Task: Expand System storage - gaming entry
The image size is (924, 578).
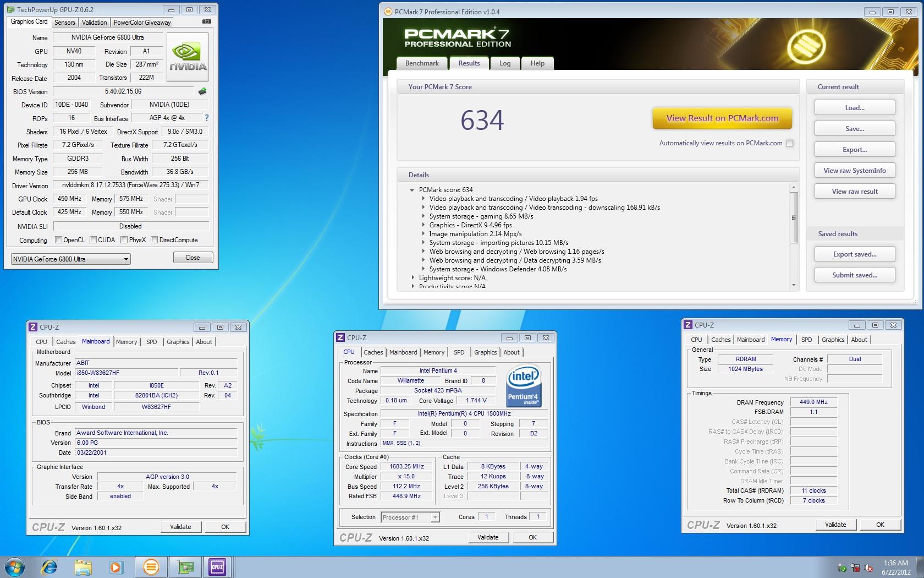Action: 423,216
